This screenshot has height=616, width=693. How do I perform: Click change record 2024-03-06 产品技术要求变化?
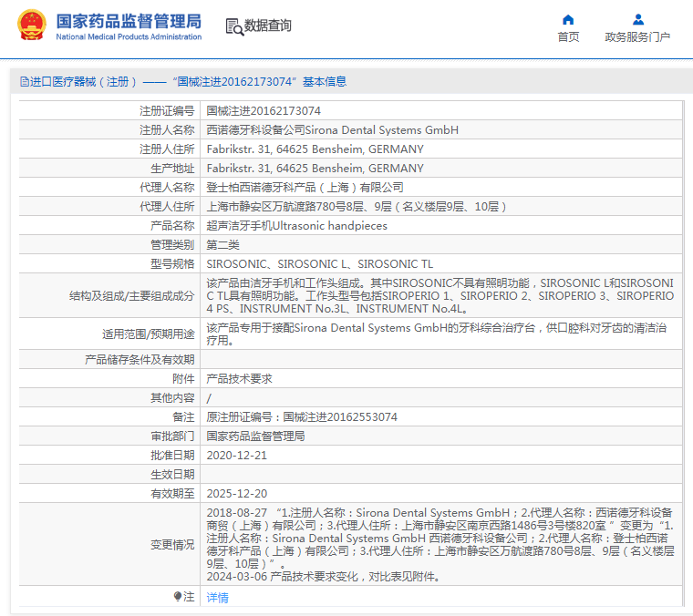pos(324,576)
